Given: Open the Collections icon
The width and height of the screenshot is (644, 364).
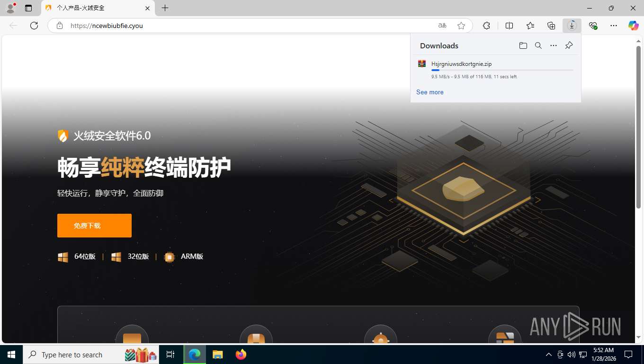Looking at the screenshot, I should click(x=551, y=26).
